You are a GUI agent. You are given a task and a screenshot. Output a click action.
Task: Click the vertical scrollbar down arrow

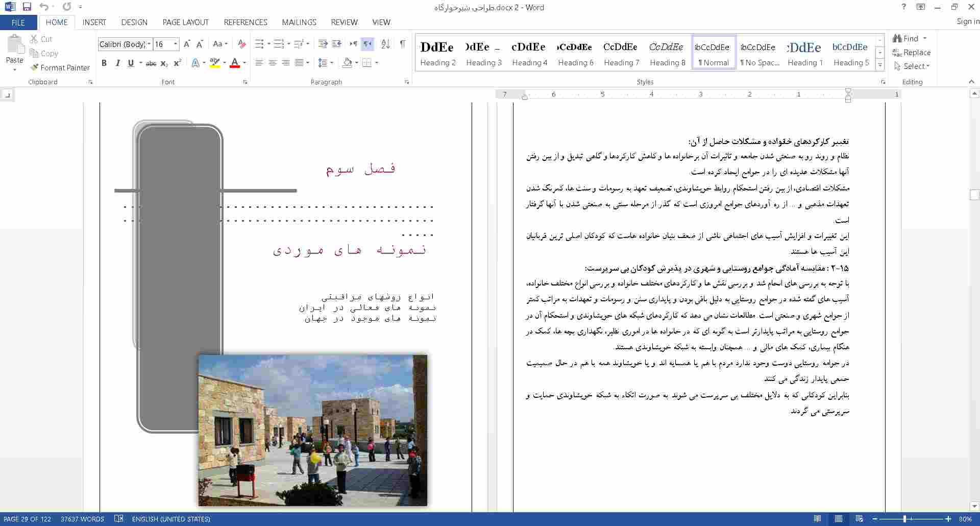tap(974, 507)
